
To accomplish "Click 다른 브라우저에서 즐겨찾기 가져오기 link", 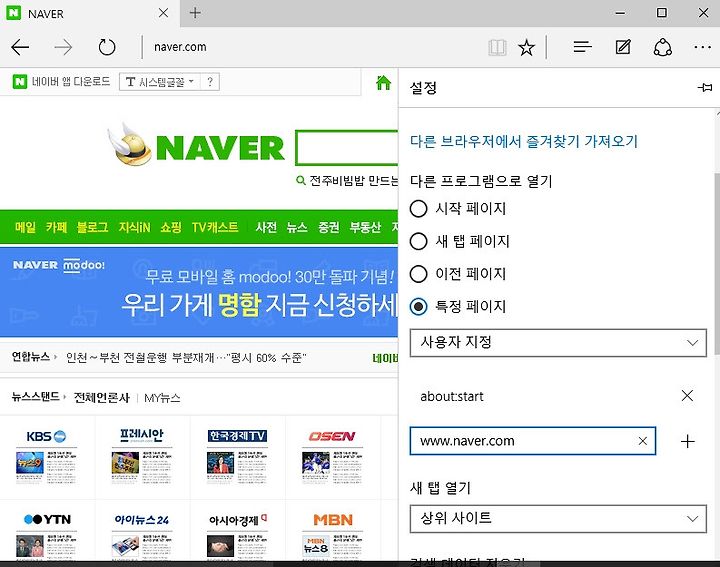I will [524, 141].
